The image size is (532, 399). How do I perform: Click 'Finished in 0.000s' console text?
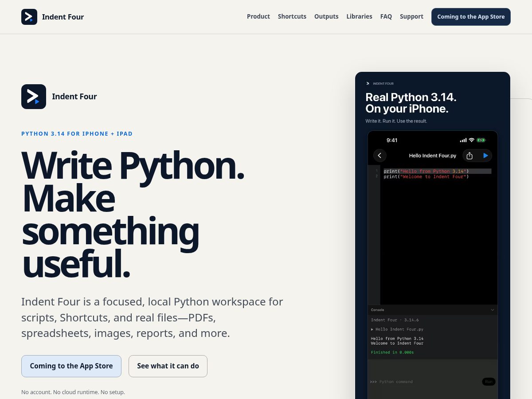pos(392,352)
